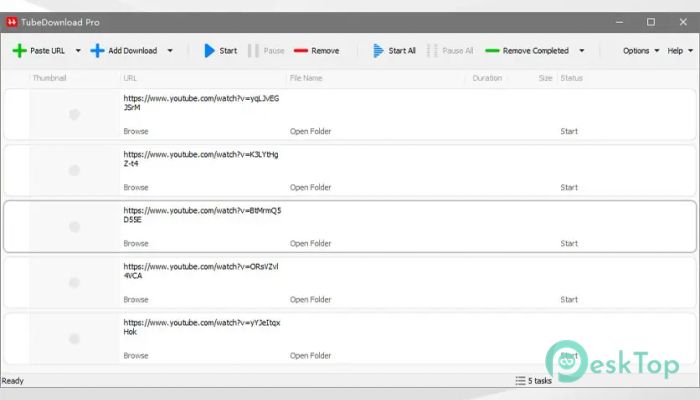Click thumbnail placeholder of ORsVZvl4VCA row
The height and width of the screenshot is (400, 700).
[74, 283]
